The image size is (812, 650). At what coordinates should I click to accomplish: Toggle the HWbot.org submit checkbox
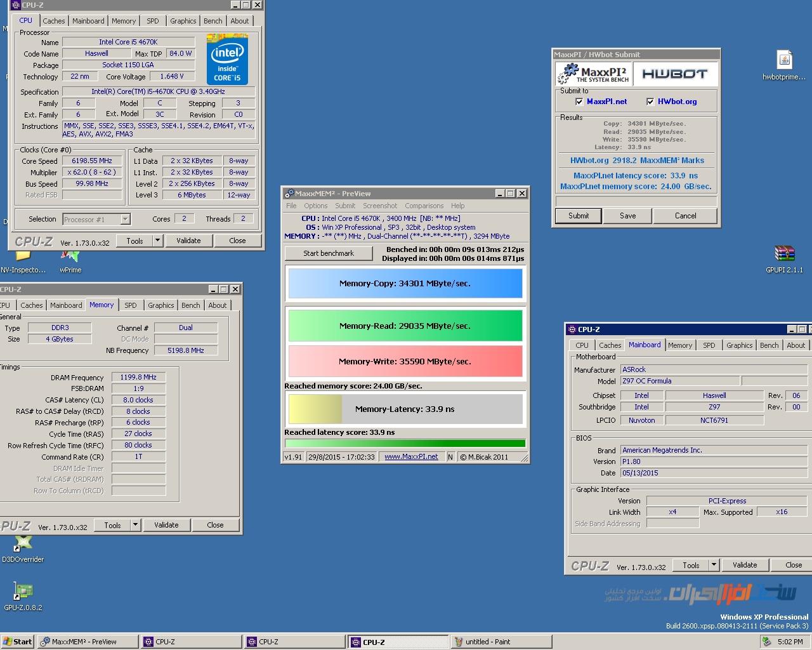tap(650, 102)
